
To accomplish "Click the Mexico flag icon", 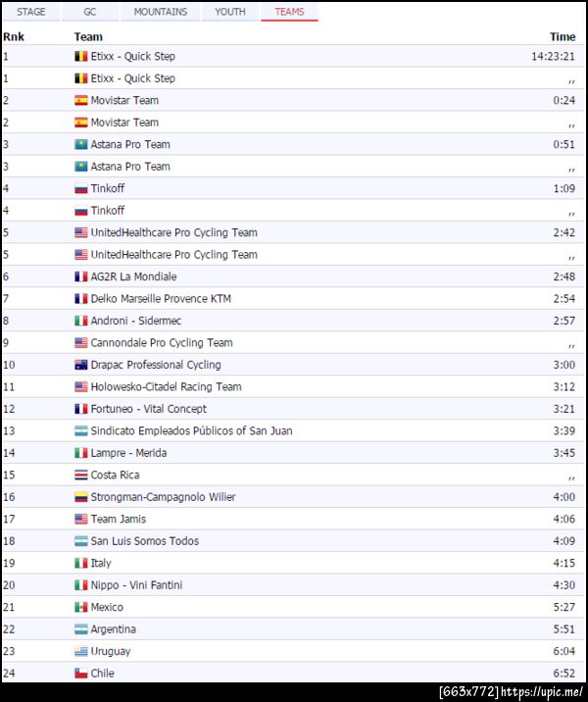I will [x=81, y=607].
